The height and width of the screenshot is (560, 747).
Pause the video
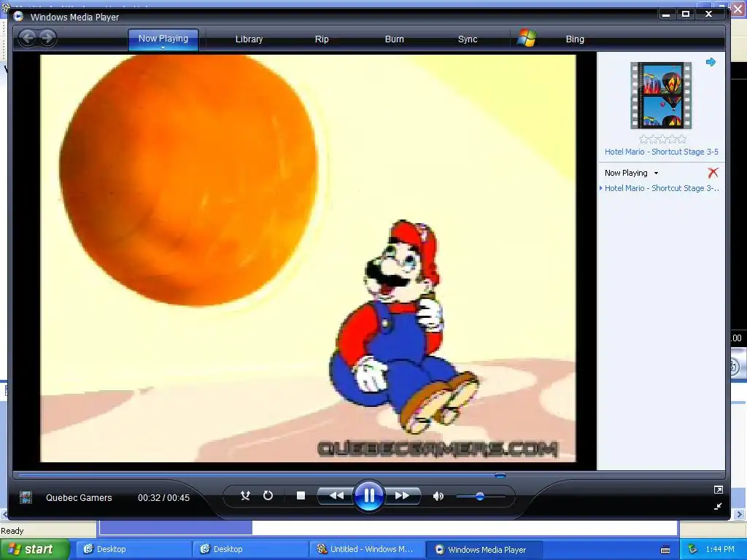(x=368, y=496)
